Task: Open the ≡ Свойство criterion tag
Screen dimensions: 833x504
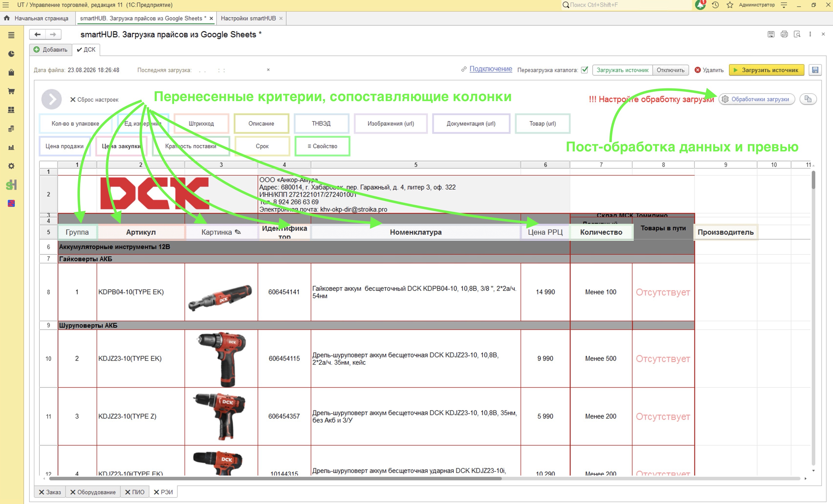Action: point(322,146)
